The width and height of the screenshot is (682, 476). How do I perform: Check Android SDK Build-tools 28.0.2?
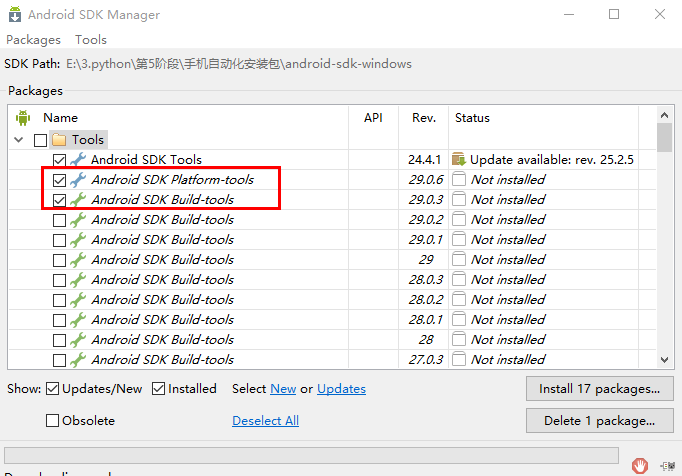pyautogui.click(x=60, y=300)
